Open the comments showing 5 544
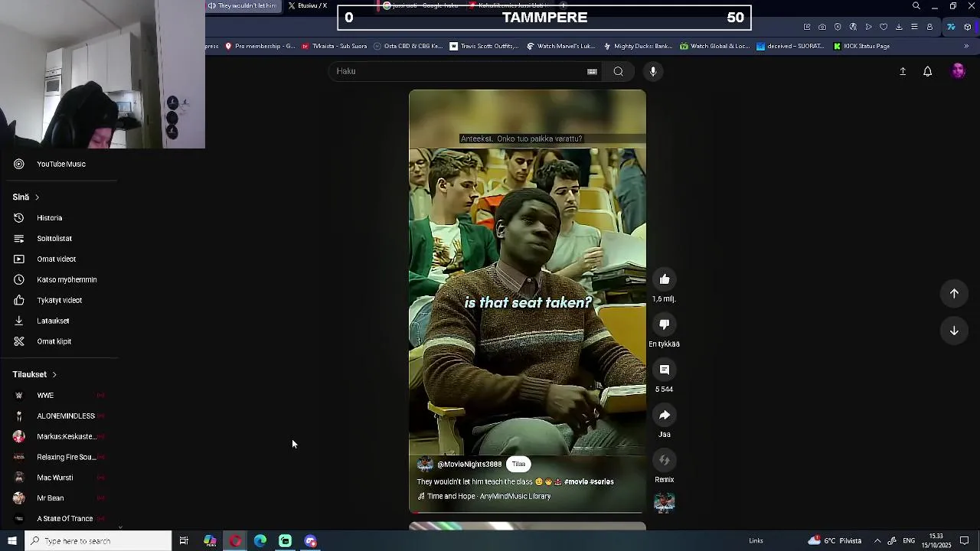980x551 pixels. (665, 370)
